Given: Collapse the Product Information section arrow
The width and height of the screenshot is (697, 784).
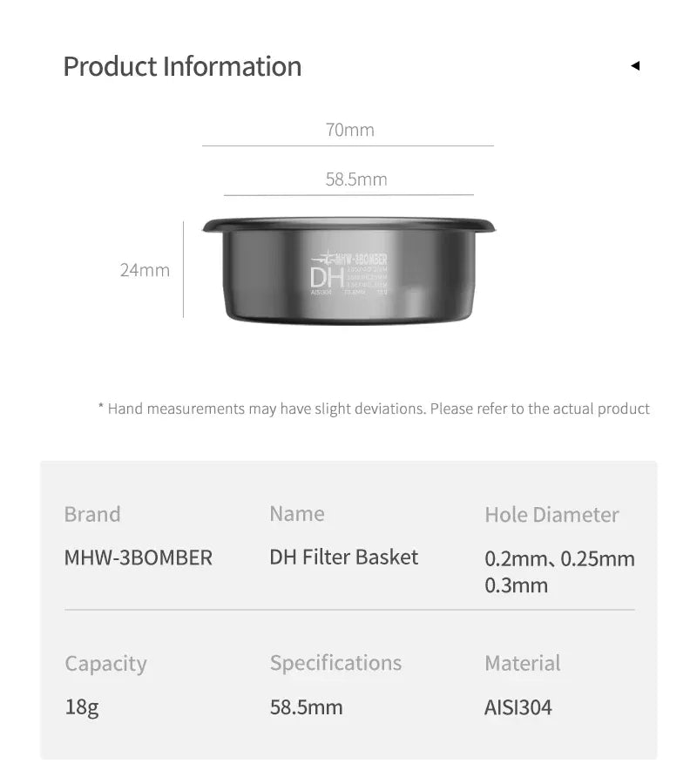Looking at the screenshot, I should 635,65.
